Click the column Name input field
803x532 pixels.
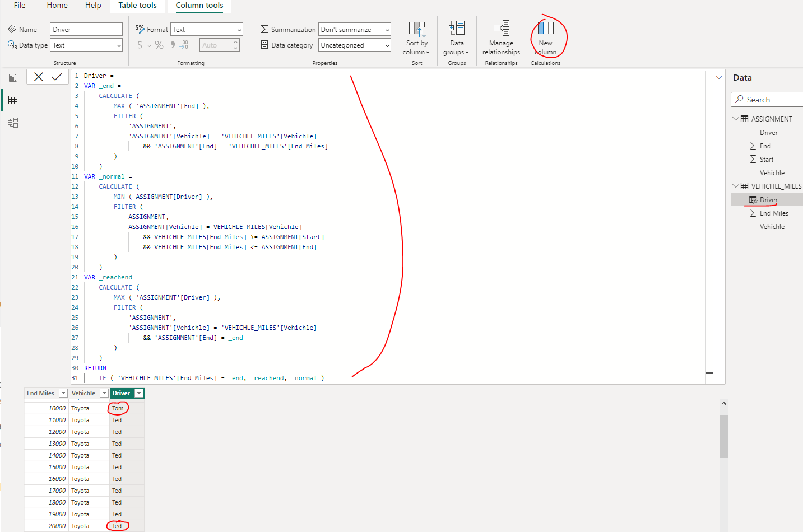coord(86,29)
